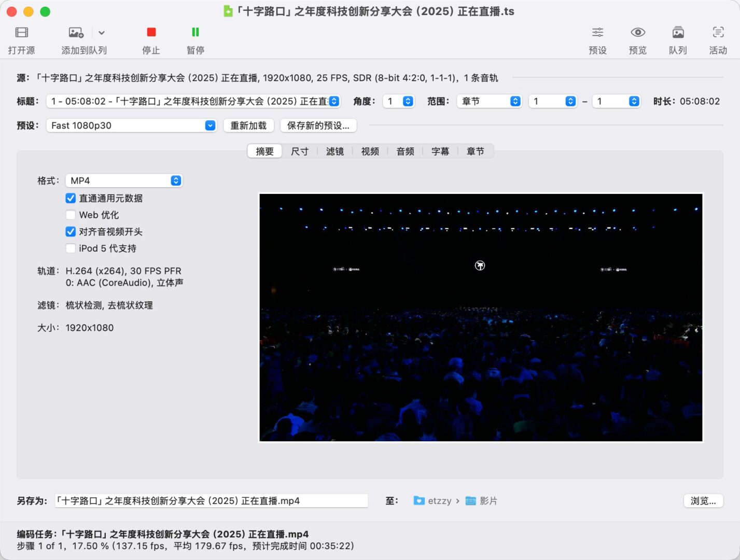Click the 影片 Movies folder icon
This screenshot has width=740, height=560.
click(x=471, y=501)
